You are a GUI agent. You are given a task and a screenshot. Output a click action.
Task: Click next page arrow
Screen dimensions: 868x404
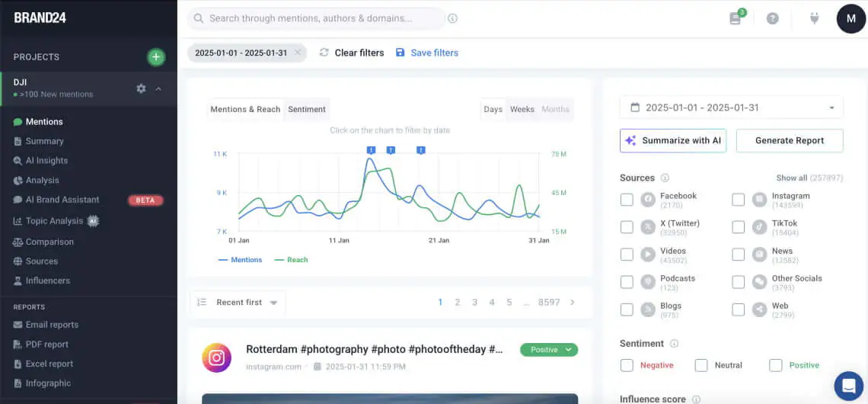573,303
